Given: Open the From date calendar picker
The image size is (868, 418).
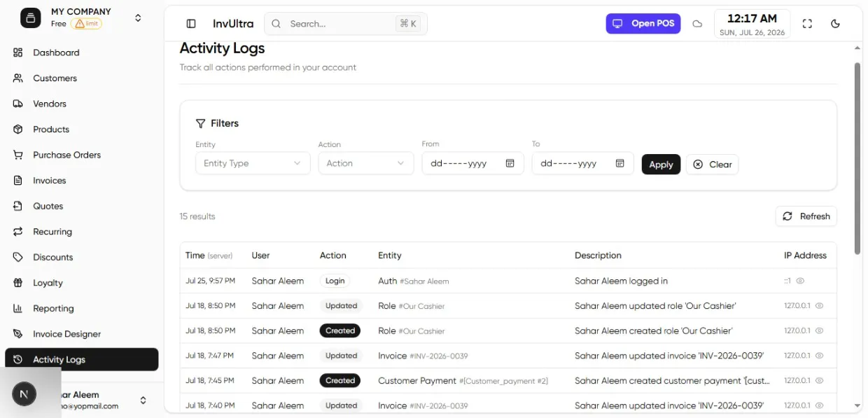Looking at the screenshot, I should [x=510, y=163].
